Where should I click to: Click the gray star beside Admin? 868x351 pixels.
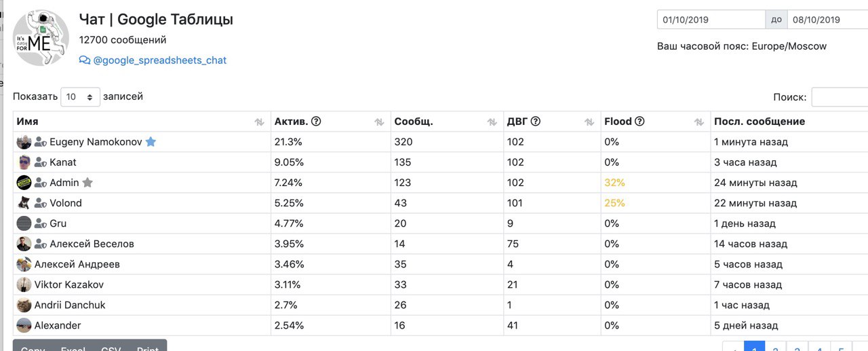tap(87, 183)
